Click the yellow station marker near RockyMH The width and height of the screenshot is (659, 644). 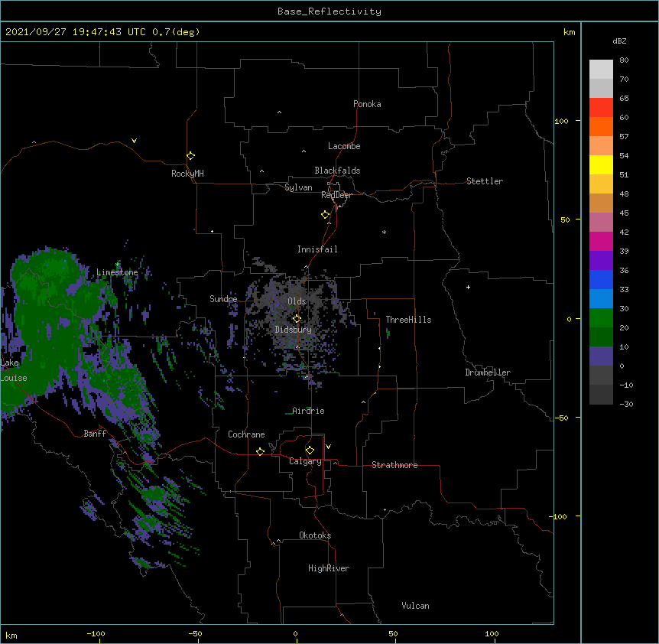pos(190,155)
